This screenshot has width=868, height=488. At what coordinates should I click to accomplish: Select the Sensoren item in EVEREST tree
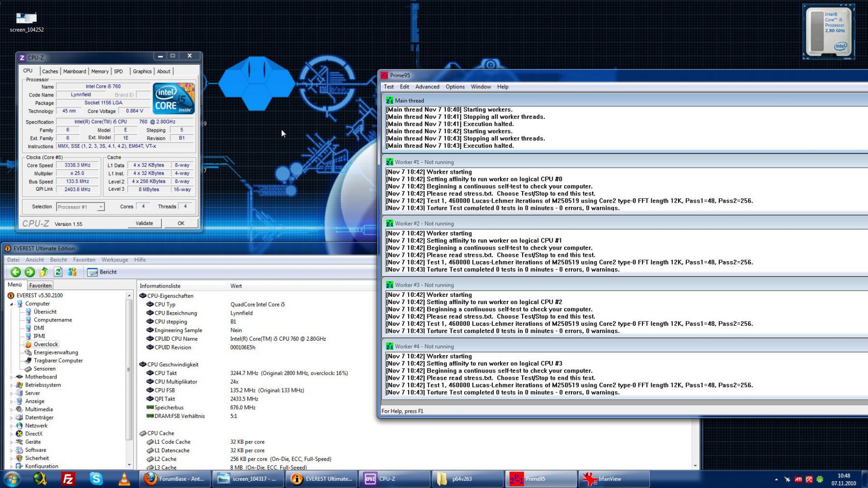click(44, 369)
